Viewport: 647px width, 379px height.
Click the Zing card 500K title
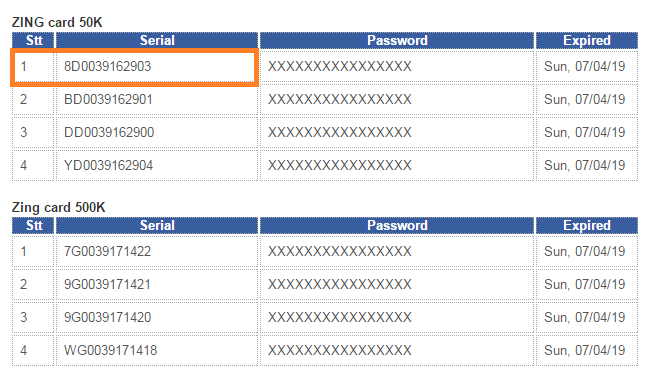click(x=59, y=207)
